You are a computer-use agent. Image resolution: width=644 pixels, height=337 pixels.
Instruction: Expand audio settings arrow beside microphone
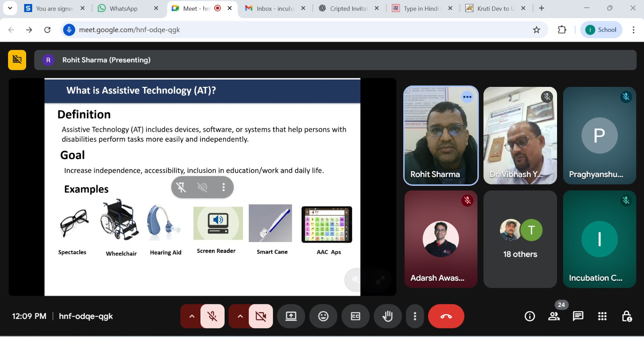click(x=192, y=316)
